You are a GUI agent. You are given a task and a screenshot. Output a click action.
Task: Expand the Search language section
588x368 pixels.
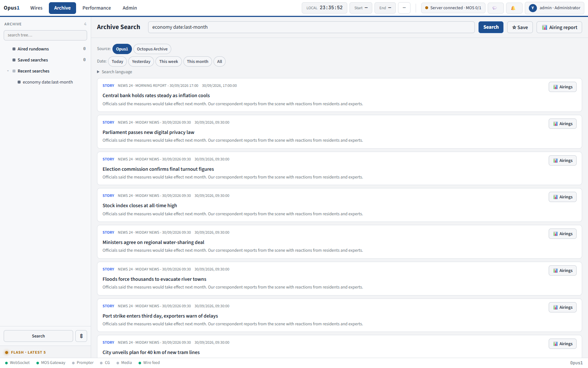[x=115, y=72]
